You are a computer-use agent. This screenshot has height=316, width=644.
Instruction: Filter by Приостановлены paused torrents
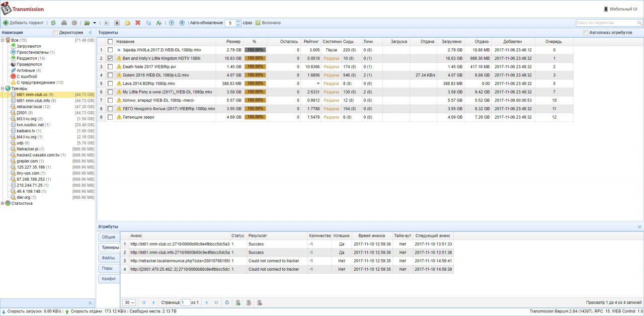tap(33, 52)
